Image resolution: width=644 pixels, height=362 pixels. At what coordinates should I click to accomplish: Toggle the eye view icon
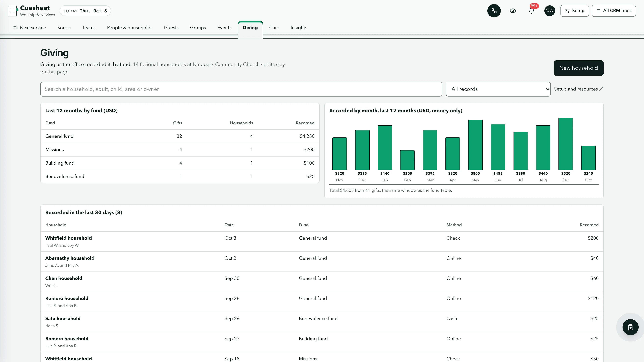tap(513, 11)
